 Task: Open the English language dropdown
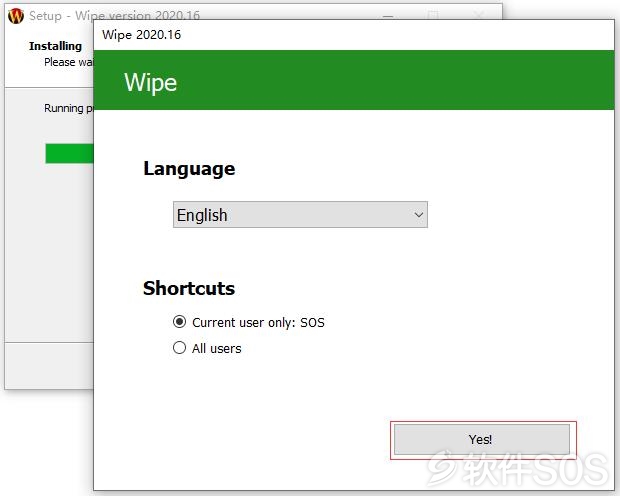click(300, 215)
